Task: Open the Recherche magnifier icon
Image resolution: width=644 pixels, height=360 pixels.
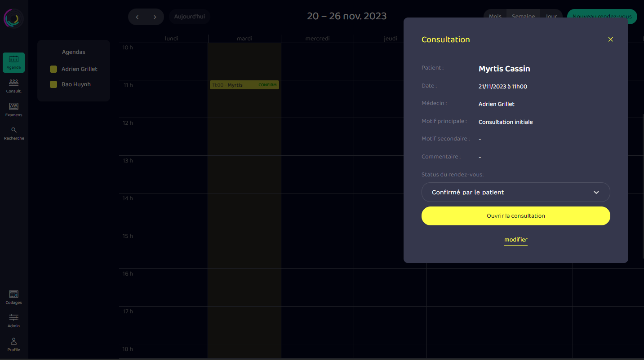Action: point(13,130)
